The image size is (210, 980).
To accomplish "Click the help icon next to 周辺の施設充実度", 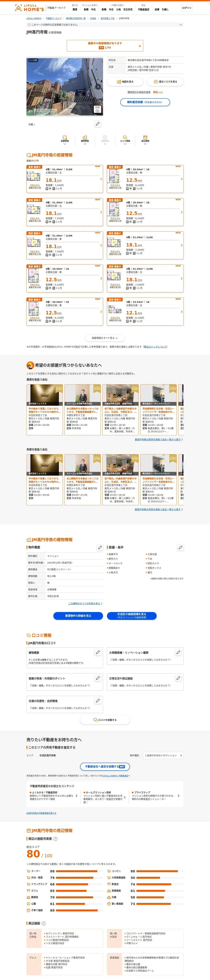I will point(55,839).
